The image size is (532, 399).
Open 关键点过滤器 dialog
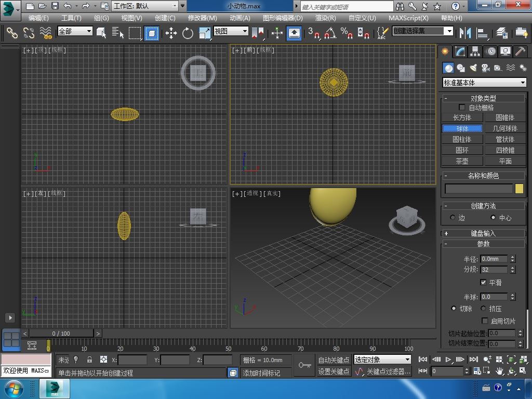pyautogui.click(x=389, y=371)
